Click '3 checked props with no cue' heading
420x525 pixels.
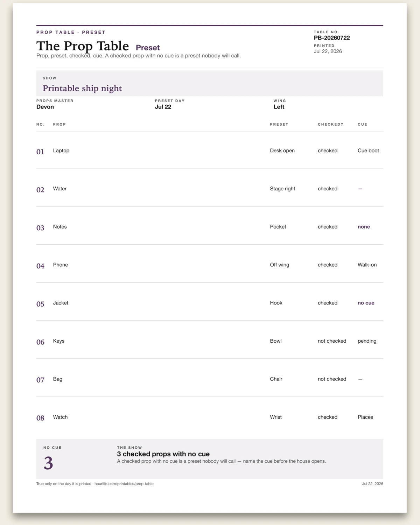pyautogui.click(x=163, y=454)
